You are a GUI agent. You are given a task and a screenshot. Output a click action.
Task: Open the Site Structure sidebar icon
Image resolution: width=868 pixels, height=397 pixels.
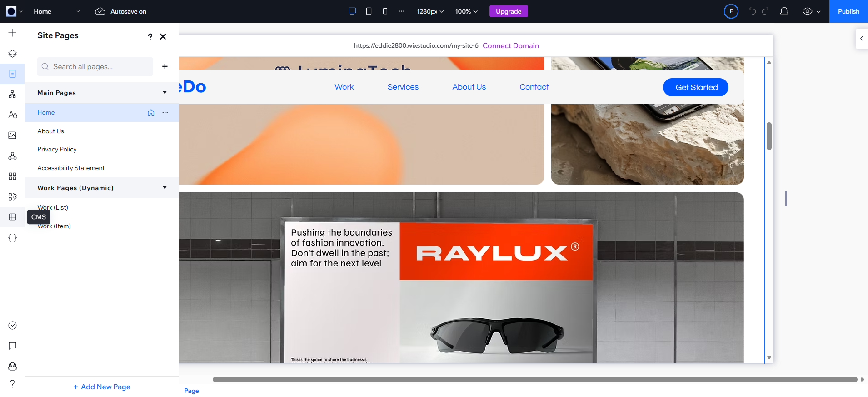click(12, 94)
